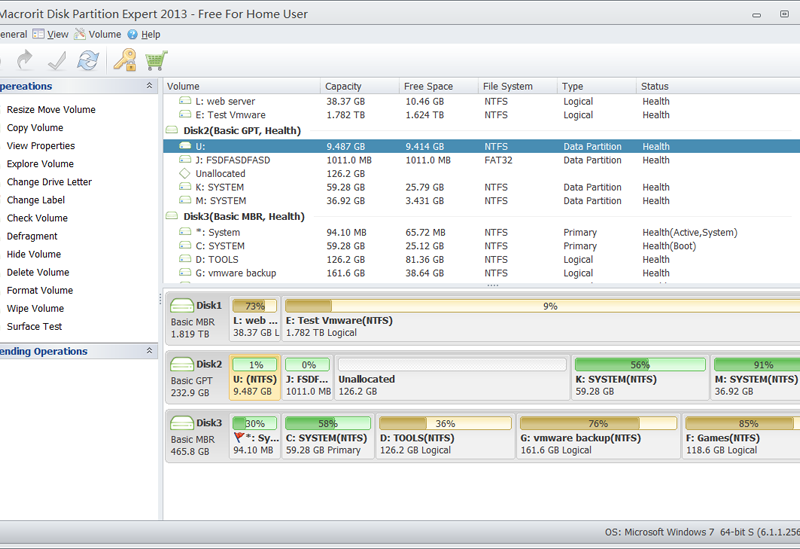Collapse the Pending Operations panel
The height and width of the screenshot is (549, 800).
tap(149, 351)
